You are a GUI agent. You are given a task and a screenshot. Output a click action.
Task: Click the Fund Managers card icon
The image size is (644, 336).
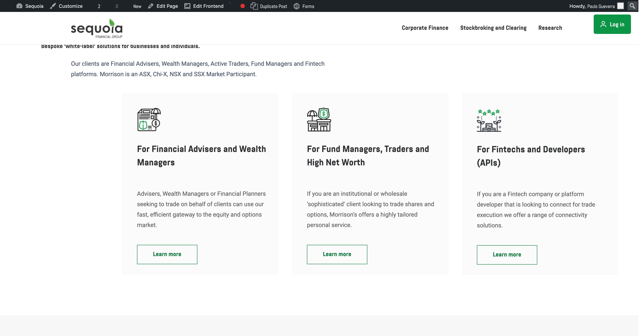[x=319, y=119]
